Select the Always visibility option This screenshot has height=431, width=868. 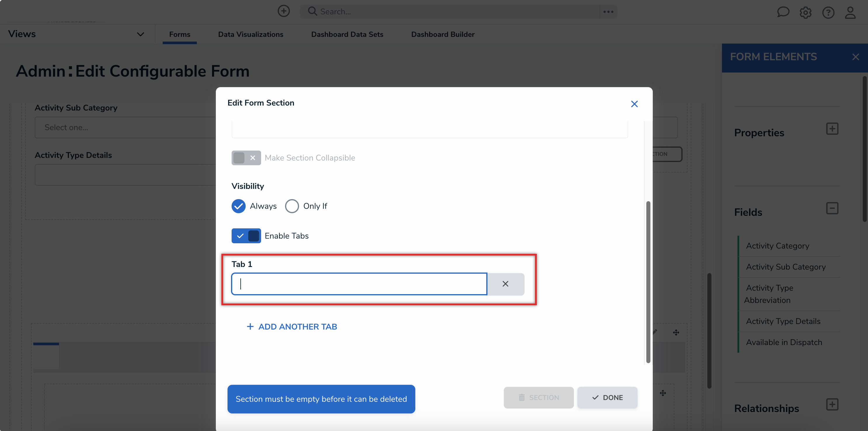pos(238,206)
